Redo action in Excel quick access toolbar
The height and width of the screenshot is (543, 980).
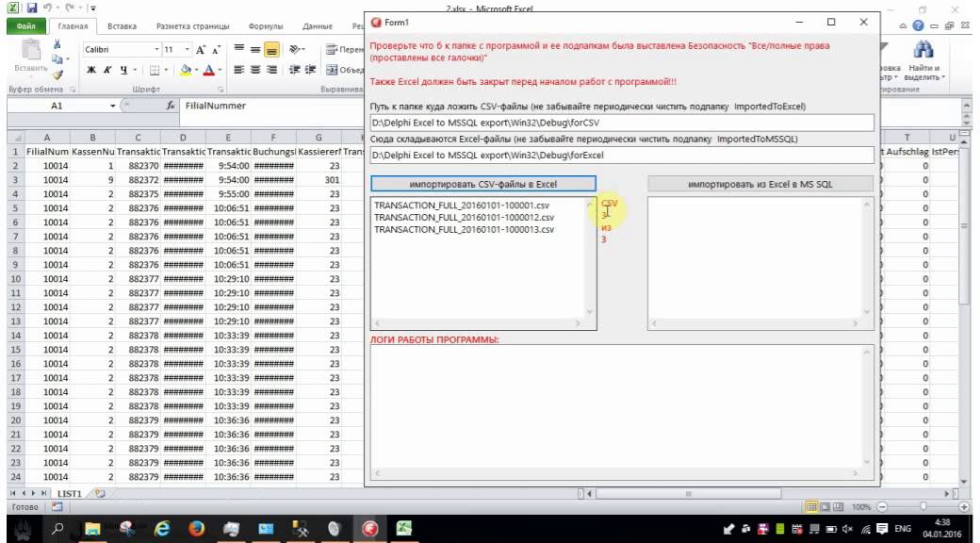[x=68, y=8]
